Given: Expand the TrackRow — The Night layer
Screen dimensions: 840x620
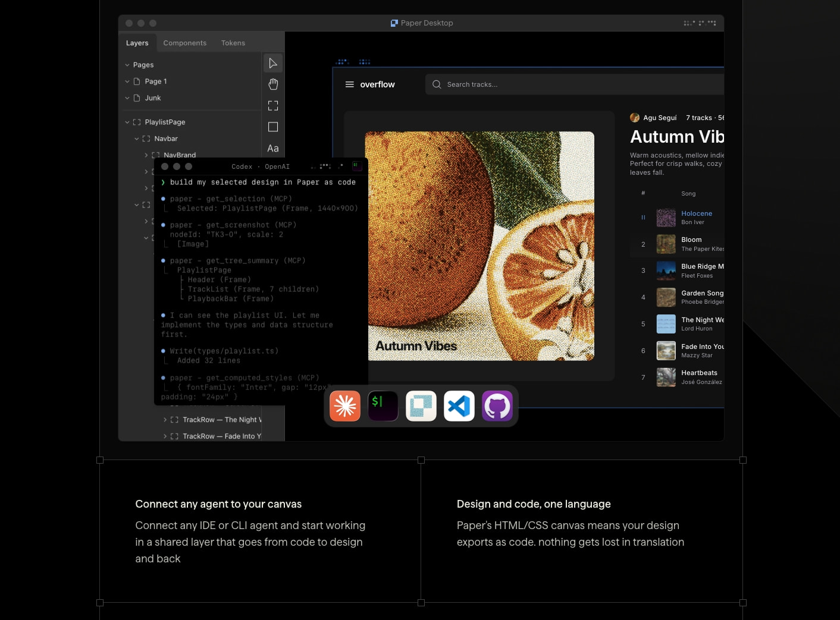Looking at the screenshot, I should pyautogui.click(x=165, y=420).
